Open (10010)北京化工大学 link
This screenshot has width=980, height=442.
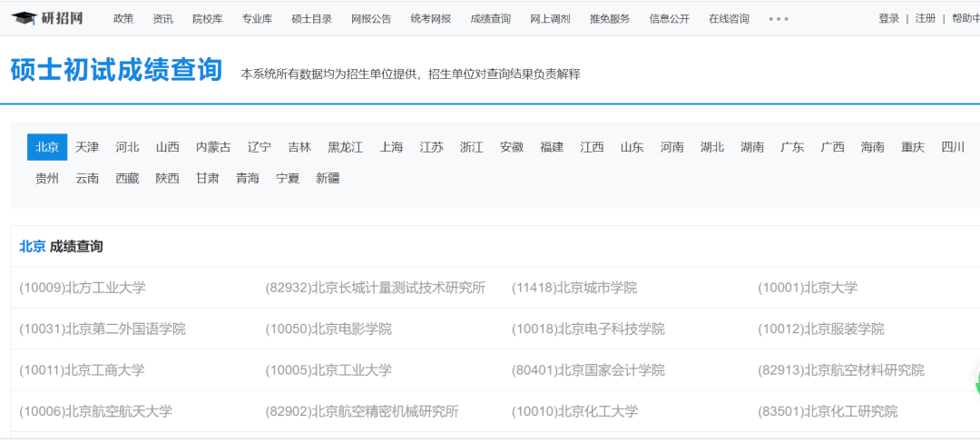[x=575, y=411]
